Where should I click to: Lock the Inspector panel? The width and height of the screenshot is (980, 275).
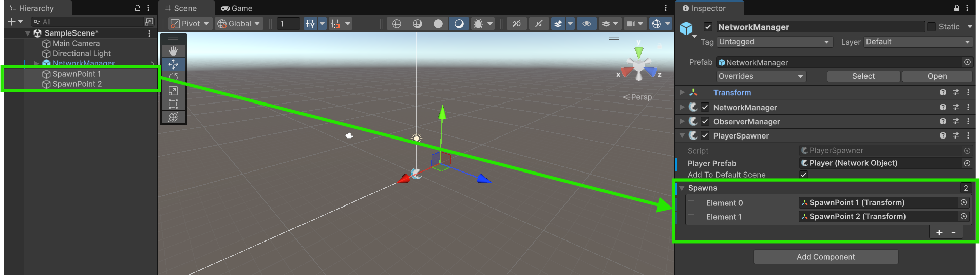pyautogui.click(x=957, y=8)
